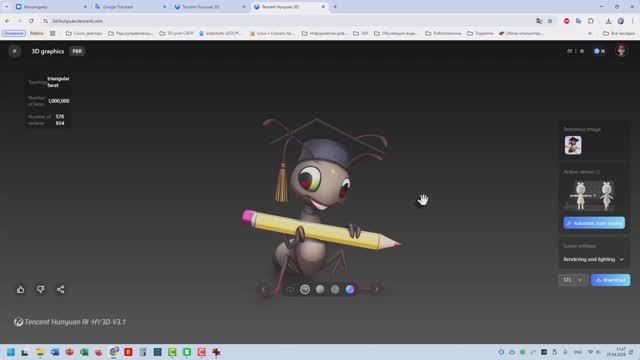This screenshot has height=360, width=640.
Task: Switch to the inactive Tencent Hunyuan 3D tab
Action: [x=209, y=7]
